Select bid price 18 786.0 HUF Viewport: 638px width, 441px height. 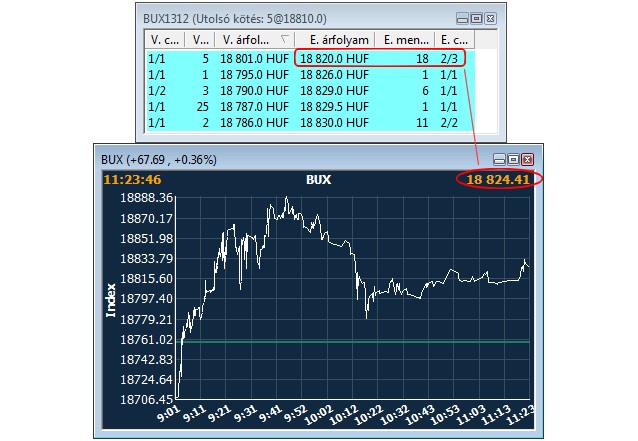(x=254, y=122)
